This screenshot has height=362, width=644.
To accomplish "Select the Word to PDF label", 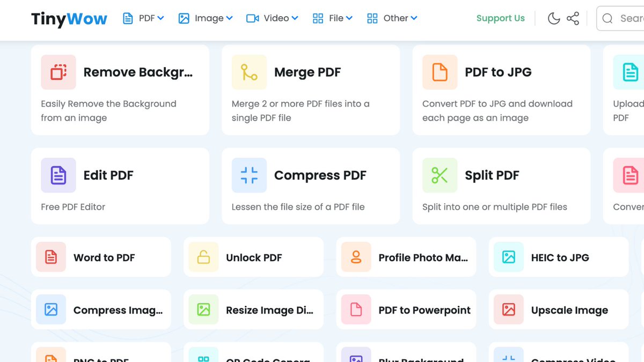I will click(x=104, y=257).
